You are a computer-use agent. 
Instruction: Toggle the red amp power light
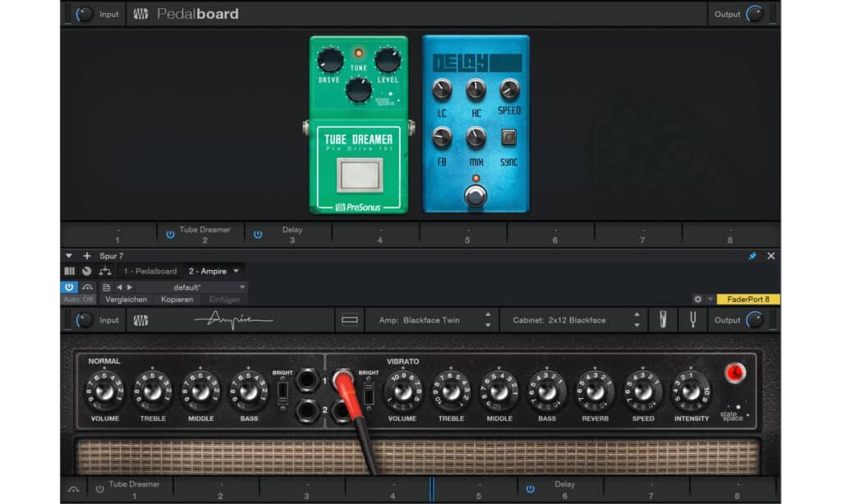click(735, 372)
